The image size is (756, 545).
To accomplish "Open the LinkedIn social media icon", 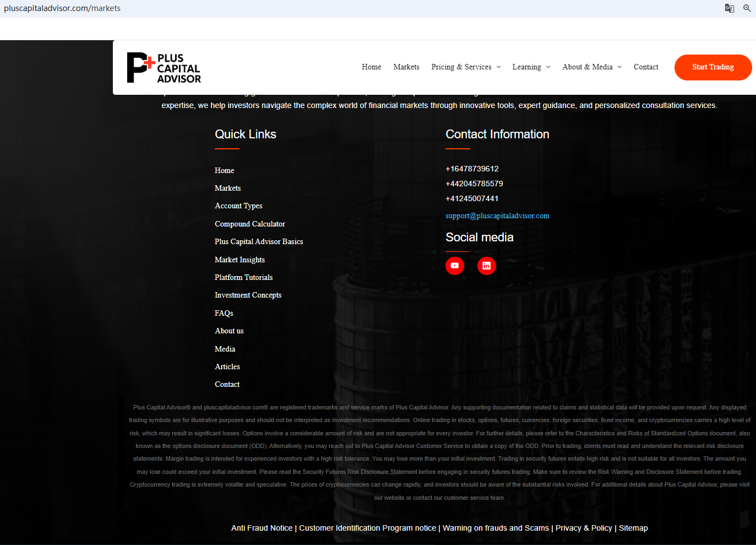I will 487,266.
